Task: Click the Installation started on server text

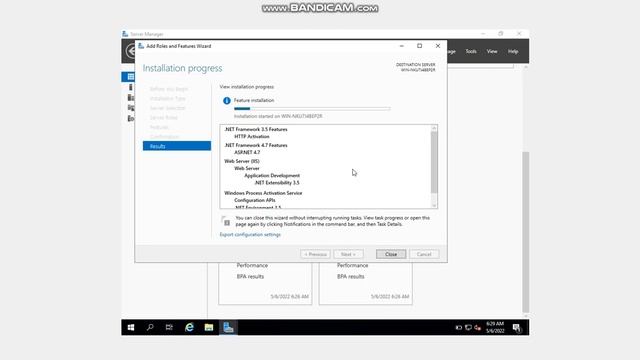Action: coord(278,116)
